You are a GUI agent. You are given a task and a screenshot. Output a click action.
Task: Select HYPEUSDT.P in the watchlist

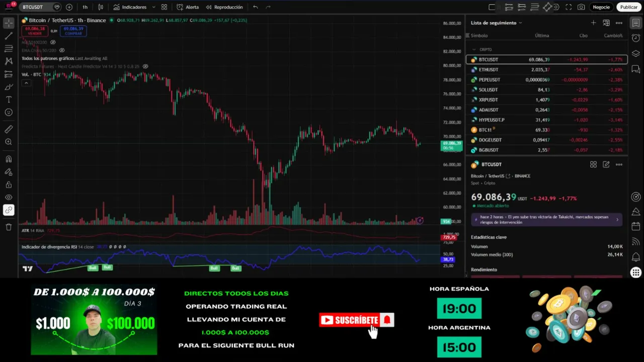(547, 120)
